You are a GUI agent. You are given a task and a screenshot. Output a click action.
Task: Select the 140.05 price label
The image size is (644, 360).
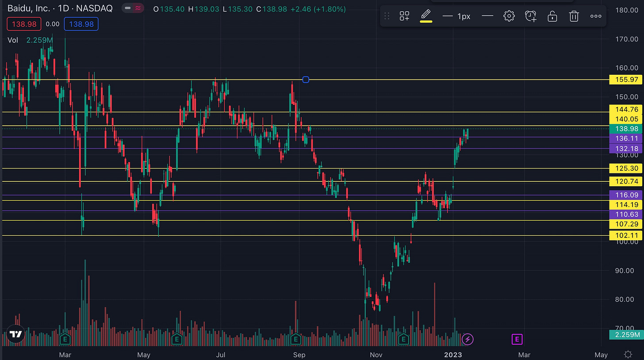tap(625, 119)
